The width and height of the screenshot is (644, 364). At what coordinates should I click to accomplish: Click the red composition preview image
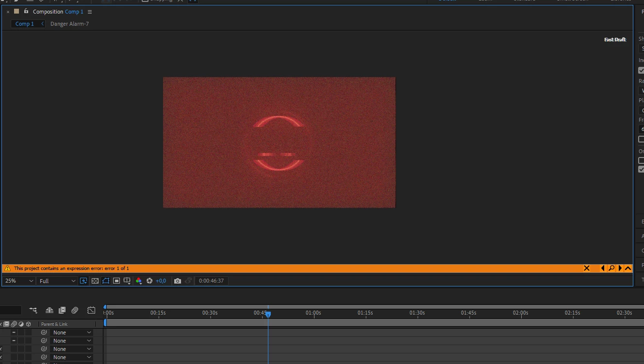pos(279,142)
